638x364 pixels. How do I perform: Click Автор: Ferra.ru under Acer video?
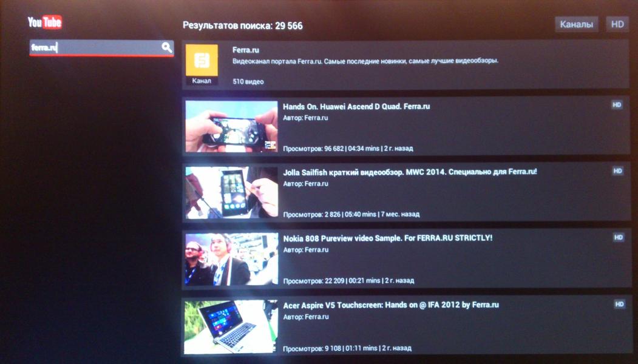coord(305,317)
